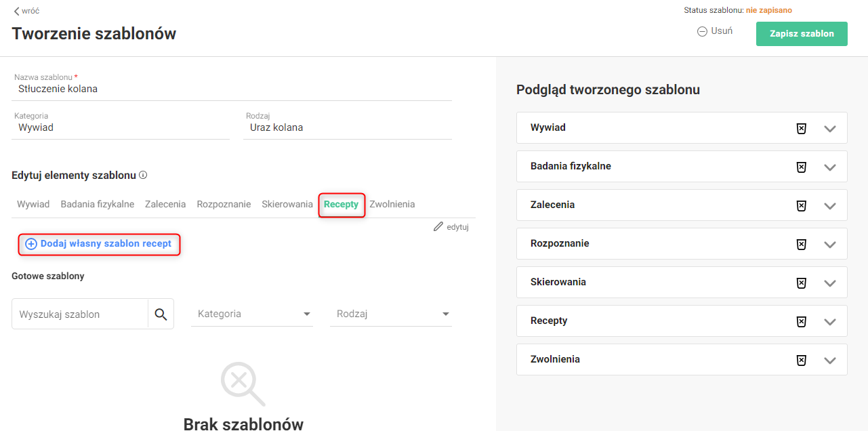Image resolution: width=868 pixels, height=431 pixels.
Task: Go back using the wróć link
Action: click(x=26, y=11)
